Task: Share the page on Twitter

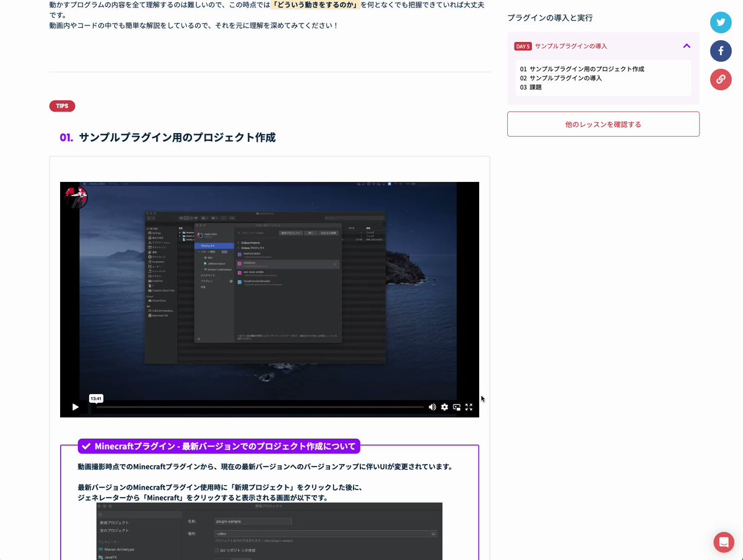Action: 720,23
